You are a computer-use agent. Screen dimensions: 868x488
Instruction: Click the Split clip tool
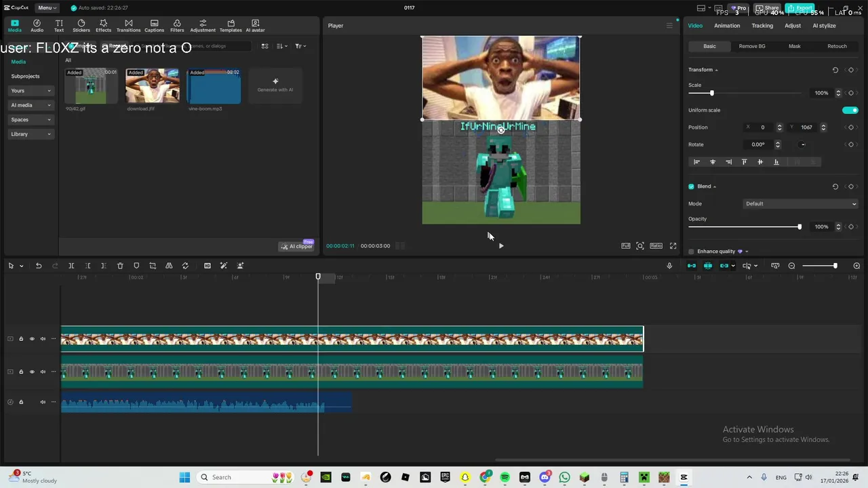pos(71,266)
